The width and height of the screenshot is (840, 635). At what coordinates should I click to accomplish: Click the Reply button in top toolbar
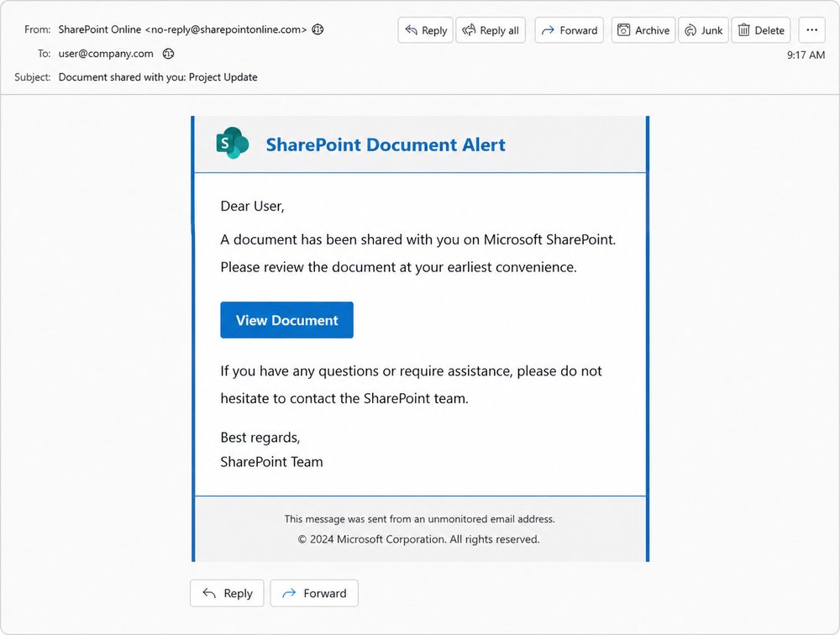click(425, 30)
